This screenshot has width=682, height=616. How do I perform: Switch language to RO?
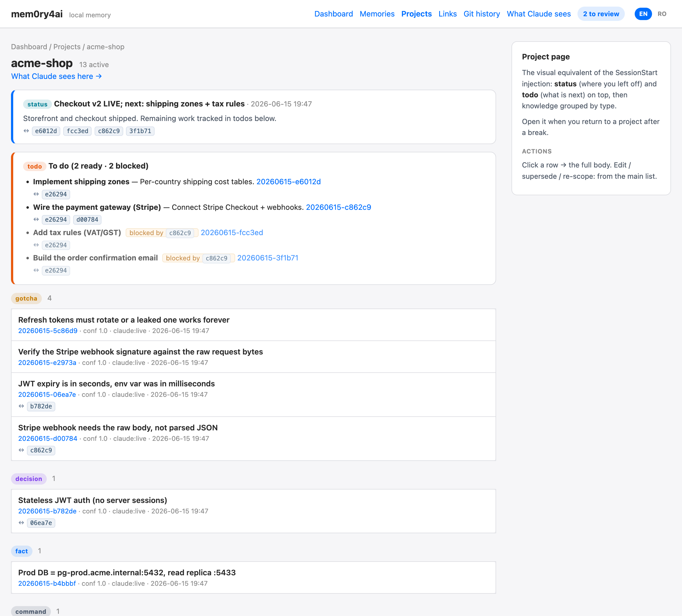coord(662,14)
